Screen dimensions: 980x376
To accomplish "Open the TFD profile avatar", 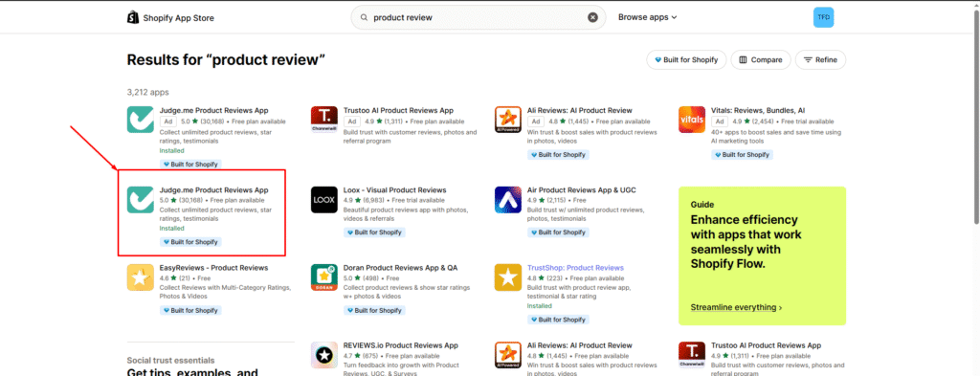I will (823, 17).
